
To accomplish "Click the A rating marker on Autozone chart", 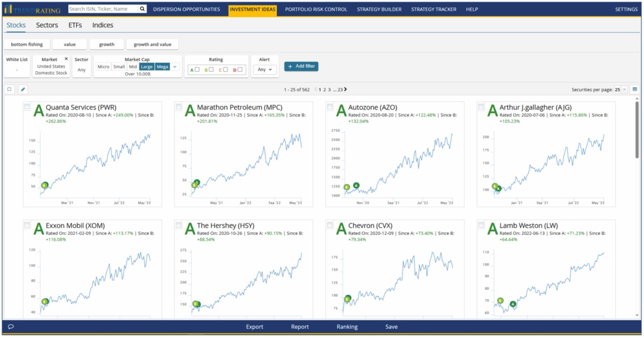I will click(356, 185).
